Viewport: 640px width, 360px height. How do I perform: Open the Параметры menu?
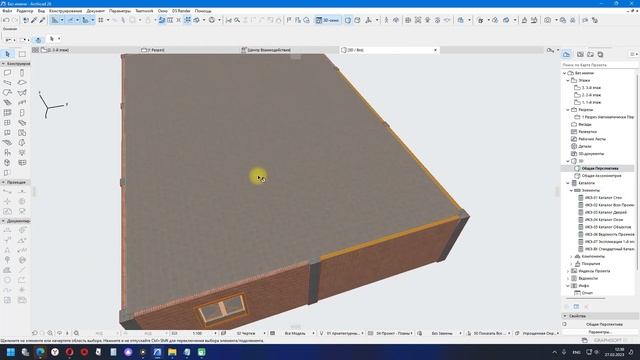[x=120, y=11]
